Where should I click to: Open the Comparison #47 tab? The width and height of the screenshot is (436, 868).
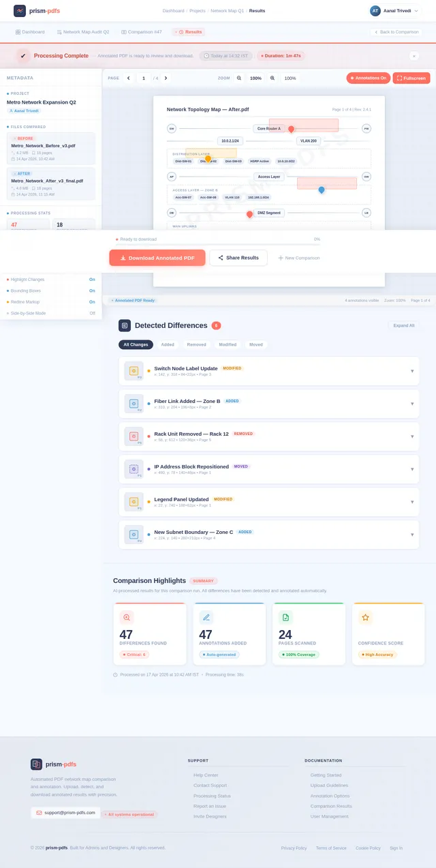(142, 32)
